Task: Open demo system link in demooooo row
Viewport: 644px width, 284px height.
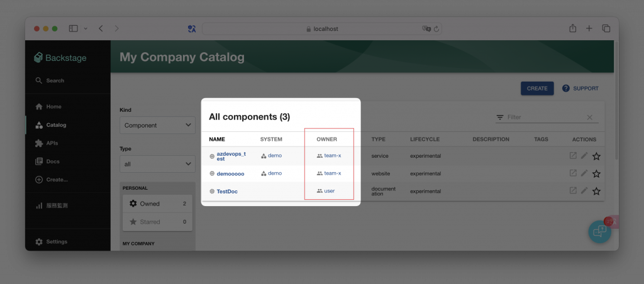Action: [x=275, y=173]
